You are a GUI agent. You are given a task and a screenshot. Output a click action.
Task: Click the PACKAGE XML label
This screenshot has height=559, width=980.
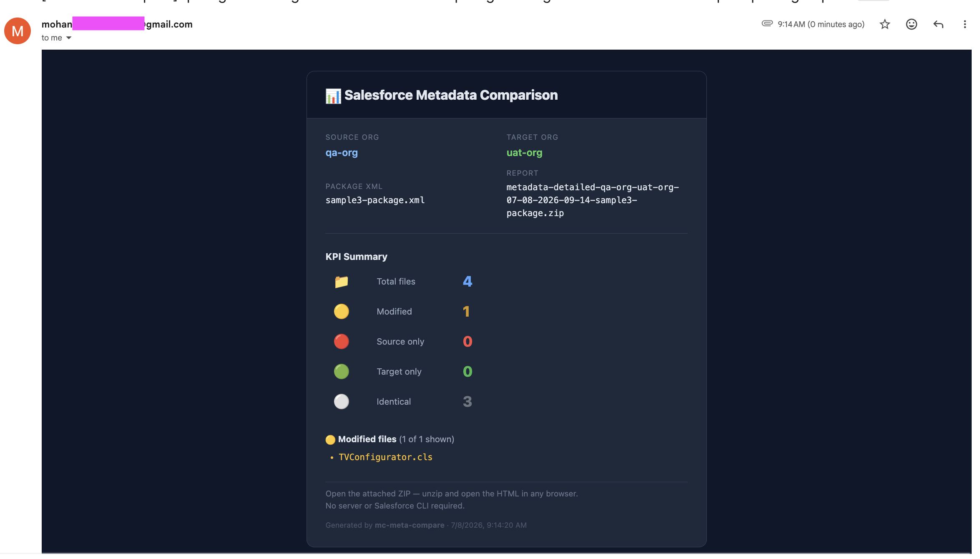(x=354, y=186)
